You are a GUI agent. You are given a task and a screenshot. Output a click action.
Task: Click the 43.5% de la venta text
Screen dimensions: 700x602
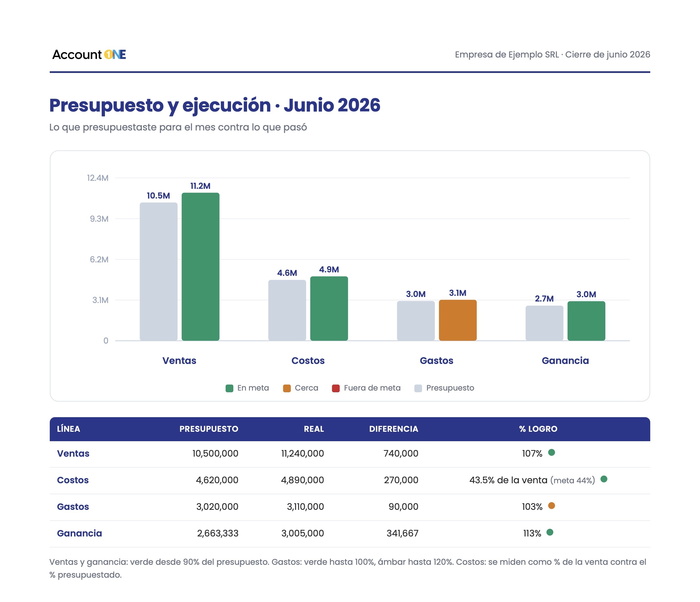(x=508, y=480)
